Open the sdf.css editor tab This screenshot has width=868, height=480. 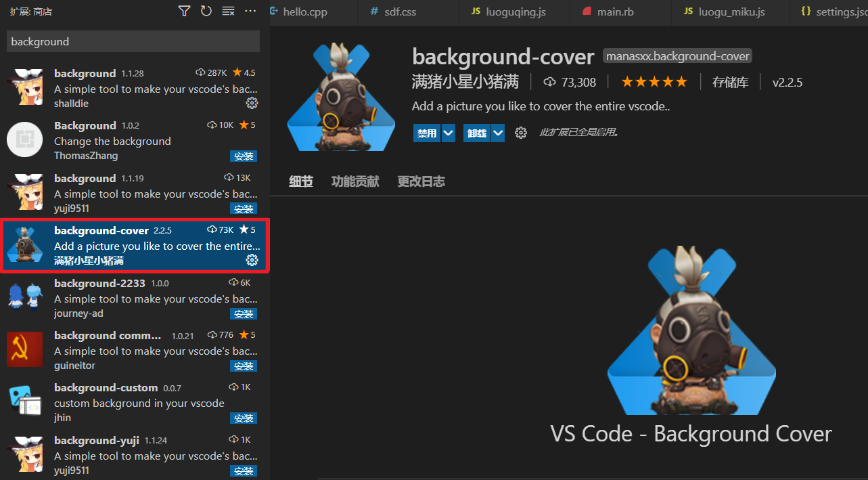pyautogui.click(x=407, y=12)
